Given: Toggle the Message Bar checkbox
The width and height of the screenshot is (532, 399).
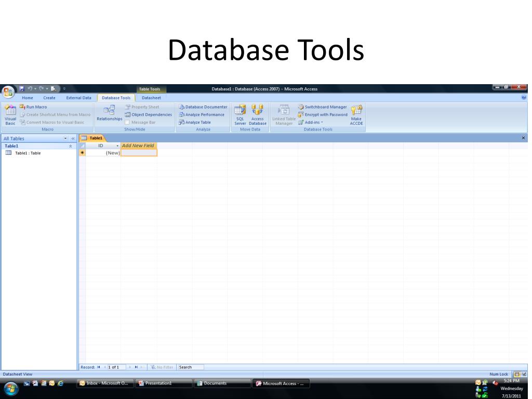Looking at the screenshot, I should [x=127, y=122].
